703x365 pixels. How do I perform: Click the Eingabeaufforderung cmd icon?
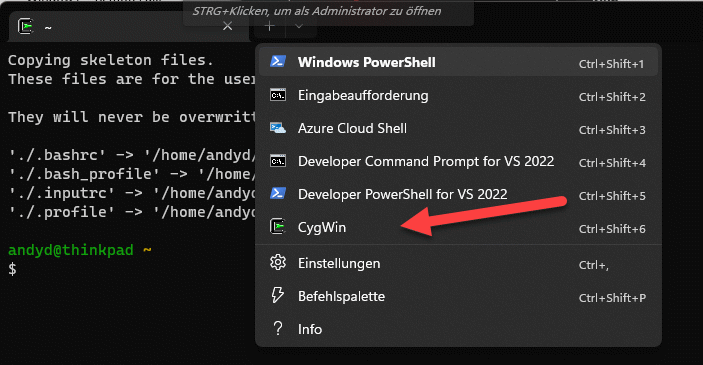278,95
